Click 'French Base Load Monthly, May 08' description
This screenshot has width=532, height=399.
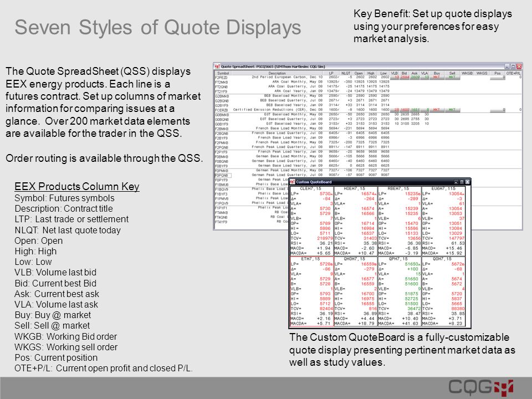[x=289, y=128]
